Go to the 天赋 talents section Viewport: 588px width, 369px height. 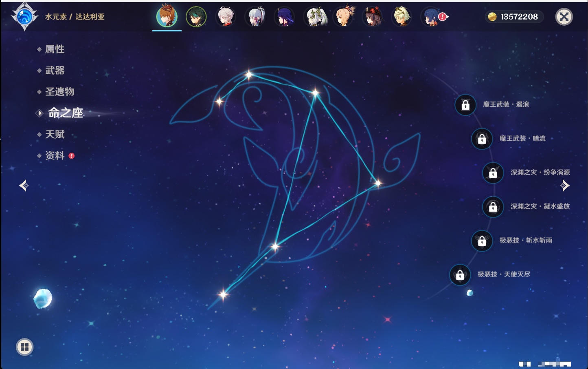[55, 134]
